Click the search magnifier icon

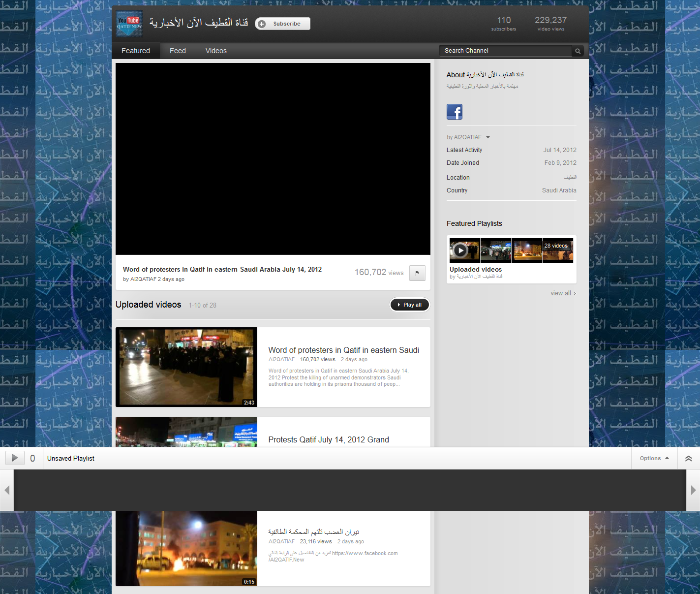[x=578, y=51]
